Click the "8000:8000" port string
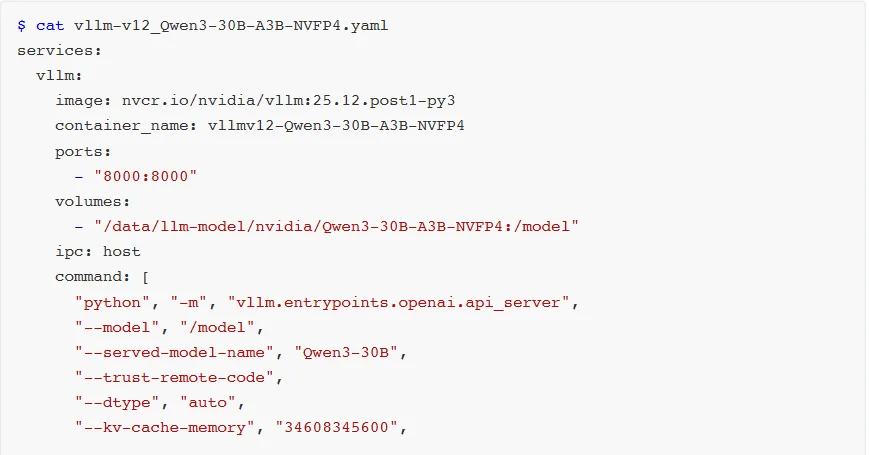869x455 pixels. 146,176
